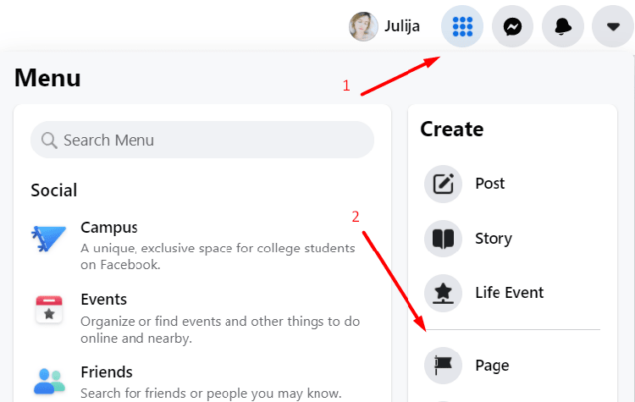Open the Events calendar icon
The image size is (635, 402).
[x=49, y=309]
